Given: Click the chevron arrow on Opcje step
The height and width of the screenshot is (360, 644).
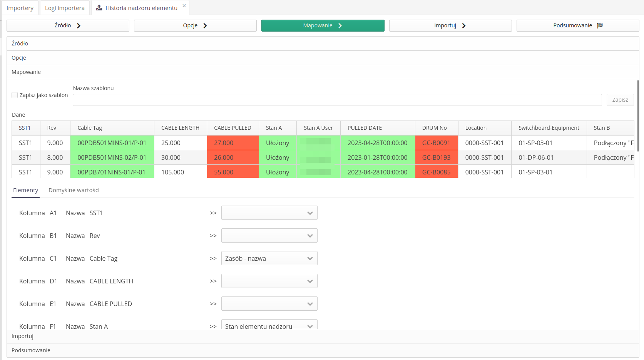Looking at the screenshot, I should click(205, 26).
